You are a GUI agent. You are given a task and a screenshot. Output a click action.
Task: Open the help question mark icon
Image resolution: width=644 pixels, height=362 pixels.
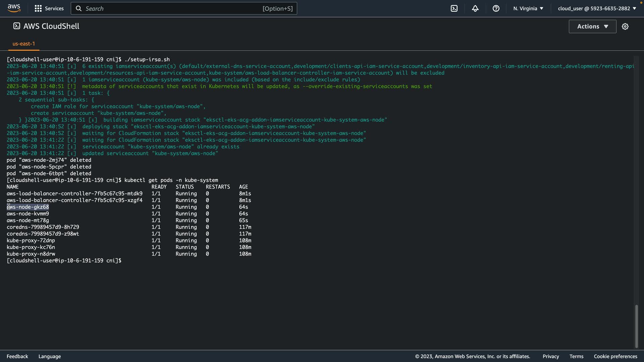[x=496, y=8]
